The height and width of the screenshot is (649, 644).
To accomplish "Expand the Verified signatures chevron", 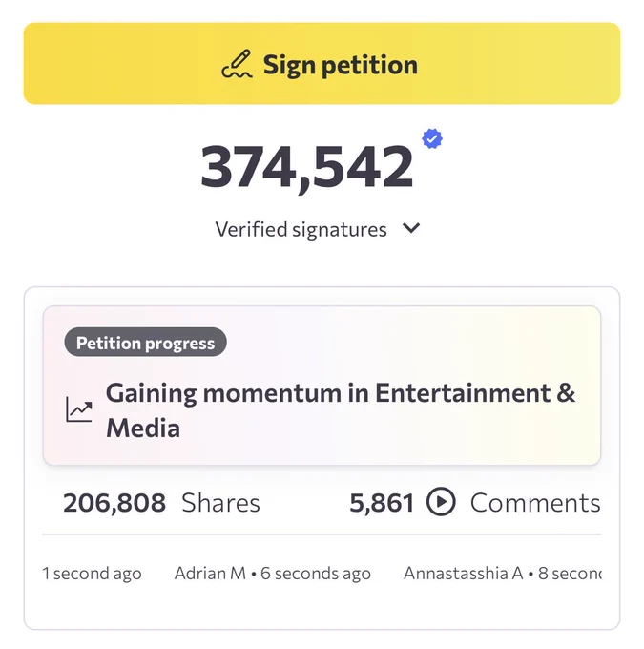I will point(411,228).
